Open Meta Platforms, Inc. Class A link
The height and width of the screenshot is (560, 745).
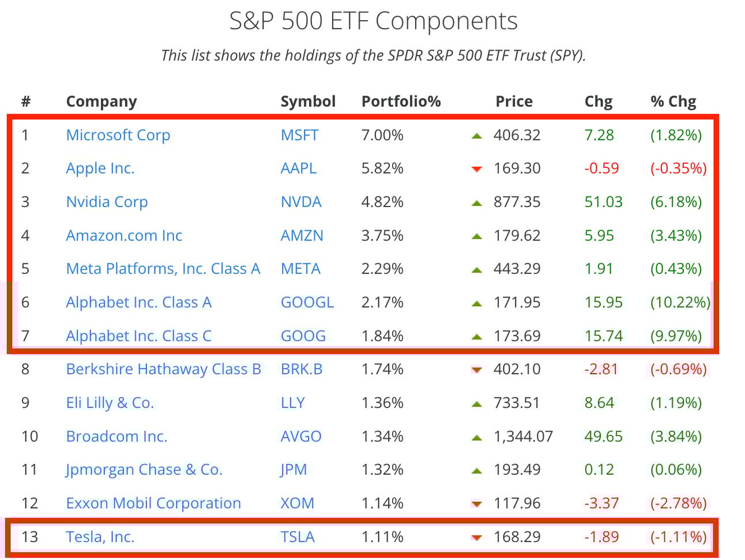click(x=163, y=269)
